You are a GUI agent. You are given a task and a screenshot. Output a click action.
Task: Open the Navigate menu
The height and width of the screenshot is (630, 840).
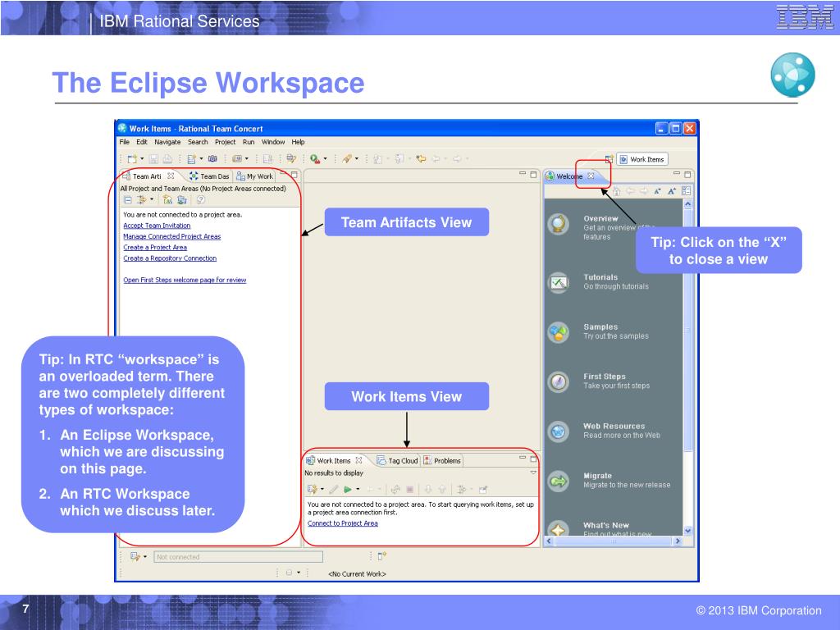[x=167, y=142]
